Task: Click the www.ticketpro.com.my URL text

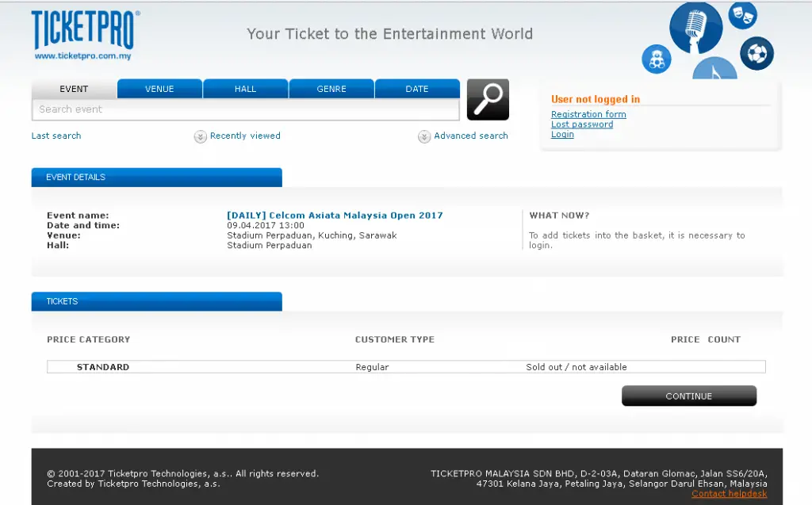Action: tap(82, 56)
